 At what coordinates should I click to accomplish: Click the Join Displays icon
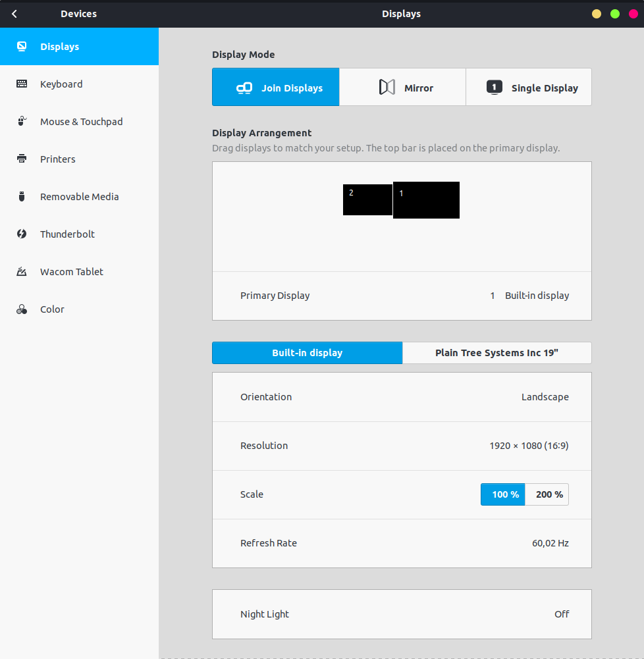click(244, 88)
